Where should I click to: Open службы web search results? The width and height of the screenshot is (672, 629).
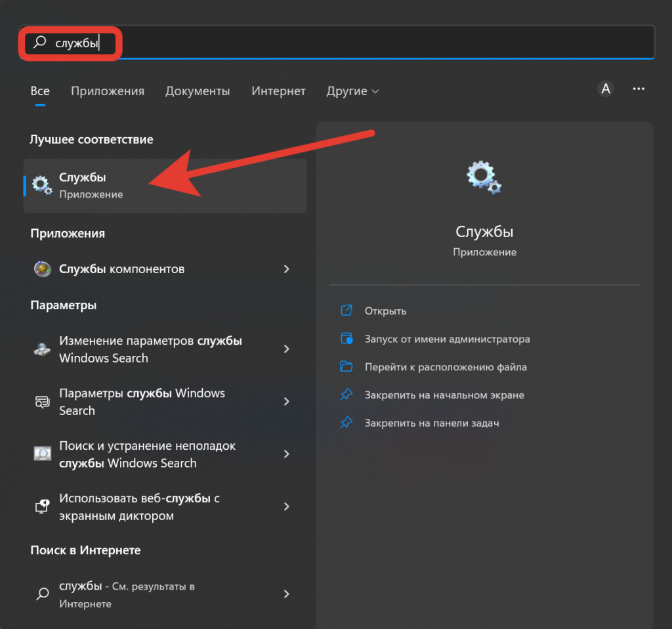pyautogui.click(x=165, y=594)
